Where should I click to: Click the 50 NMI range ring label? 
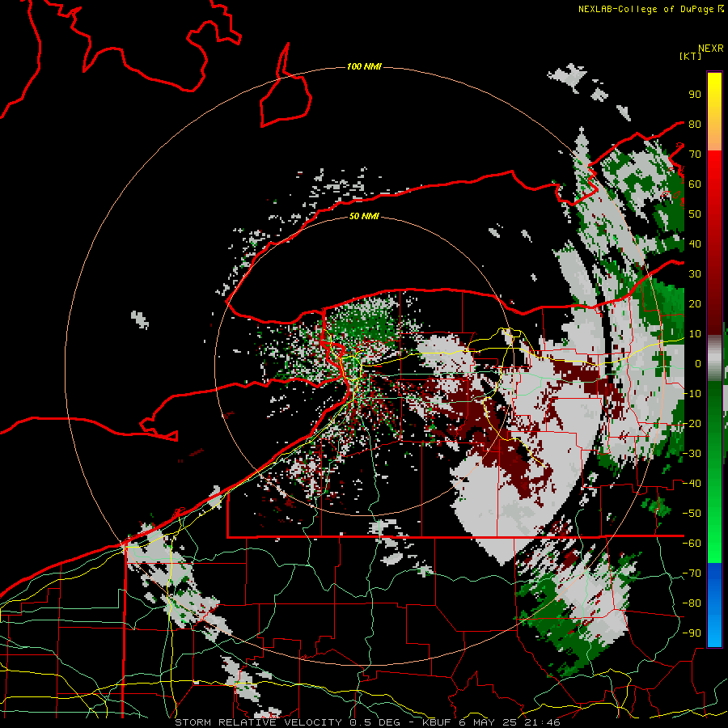pos(364,216)
